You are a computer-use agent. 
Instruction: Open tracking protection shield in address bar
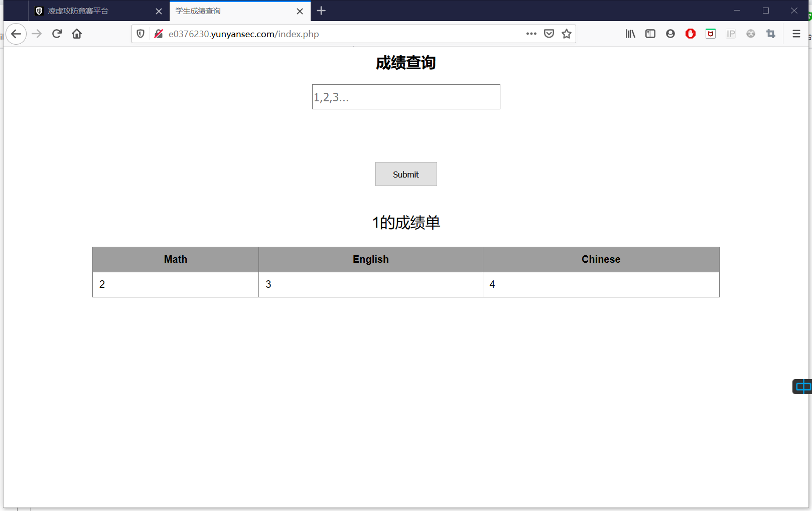(x=141, y=34)
